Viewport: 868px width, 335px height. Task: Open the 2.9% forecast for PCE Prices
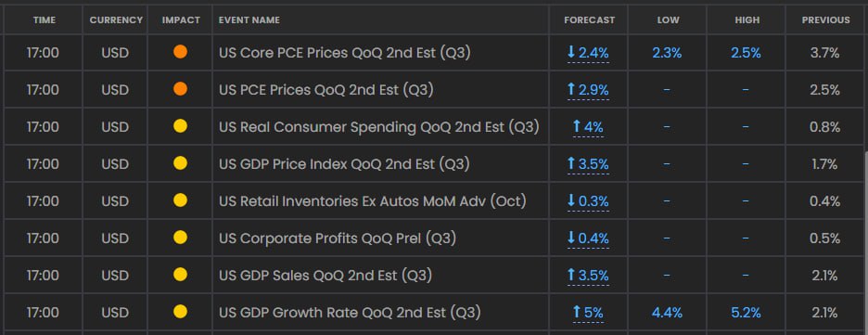click(588, 90)
